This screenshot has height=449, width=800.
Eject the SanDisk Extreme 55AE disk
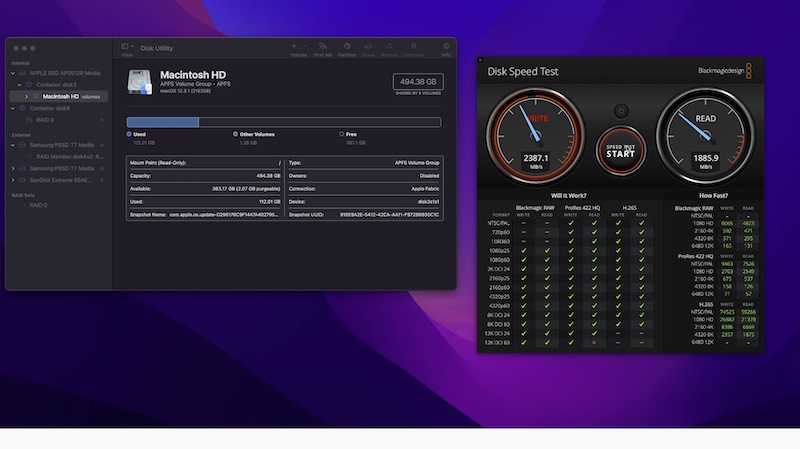(x=102, y=180)
